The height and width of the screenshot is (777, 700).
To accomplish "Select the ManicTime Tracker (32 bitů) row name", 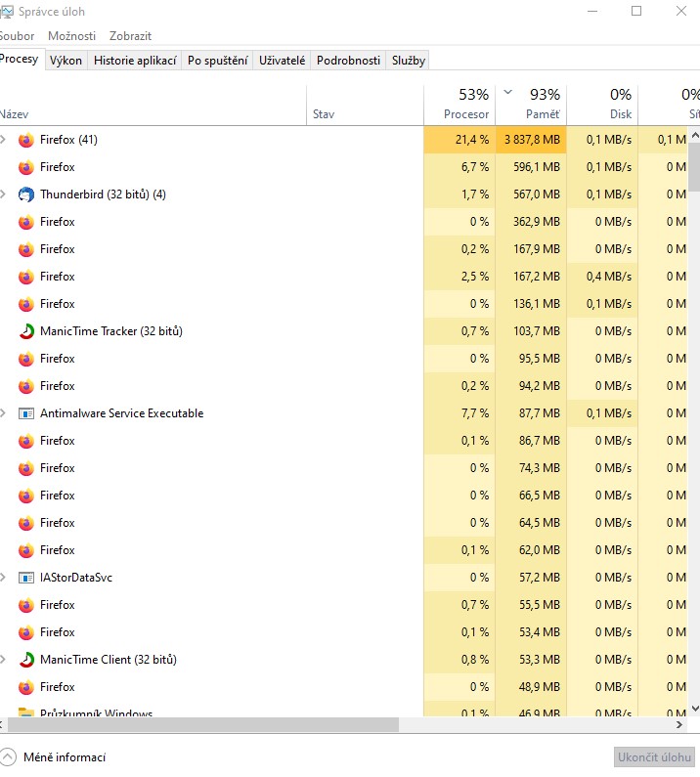I will 111,331.
